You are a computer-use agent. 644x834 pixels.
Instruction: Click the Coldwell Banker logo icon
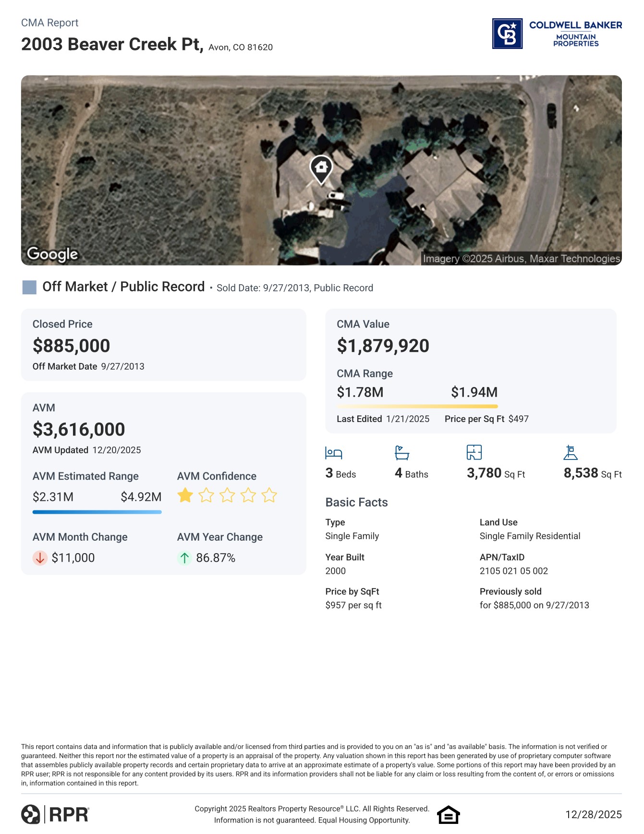tap(507, 34)
